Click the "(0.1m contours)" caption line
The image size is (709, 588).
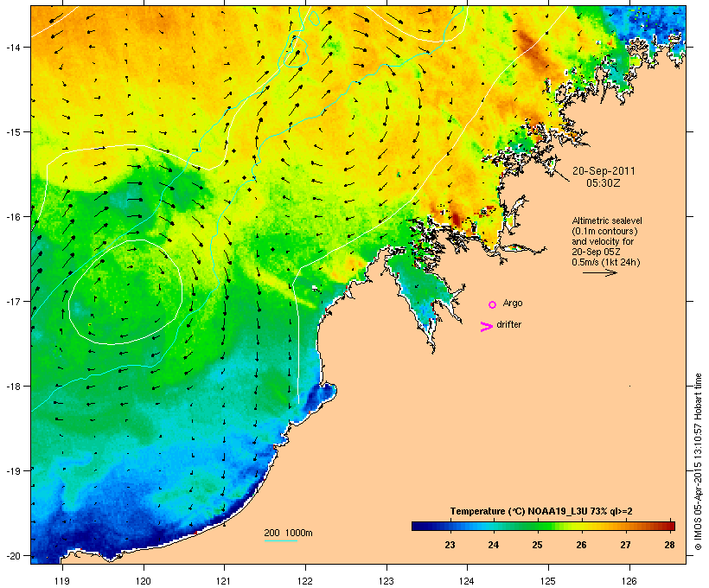(x=604, y=231)
